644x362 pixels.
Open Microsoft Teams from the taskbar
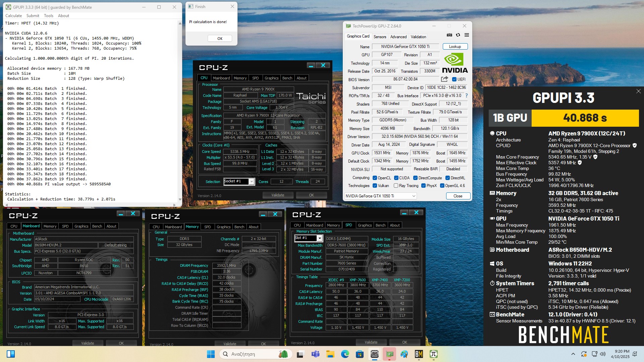(315, 354)
